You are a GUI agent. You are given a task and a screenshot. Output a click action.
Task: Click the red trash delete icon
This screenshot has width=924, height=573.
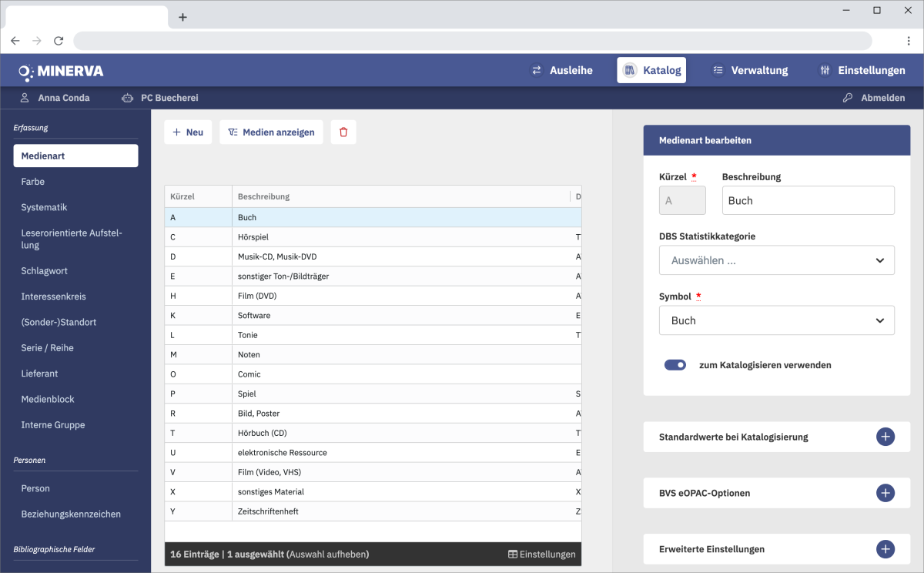tap(343, 132)
